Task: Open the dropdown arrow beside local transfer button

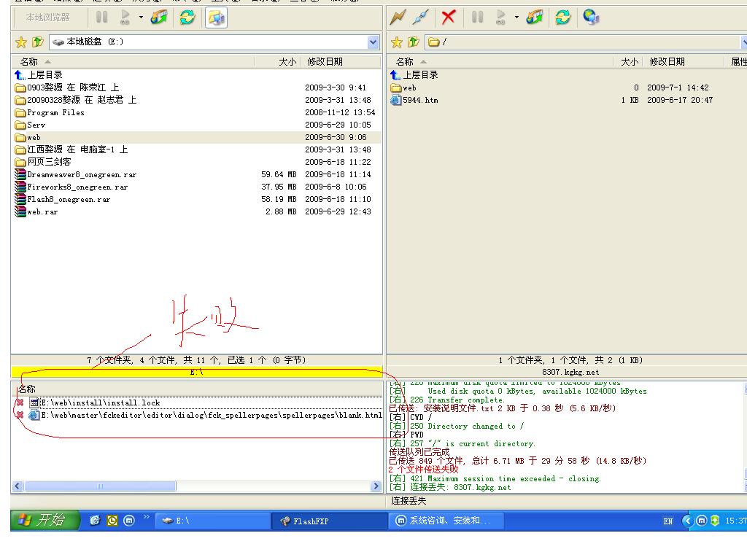Action: 141,17
